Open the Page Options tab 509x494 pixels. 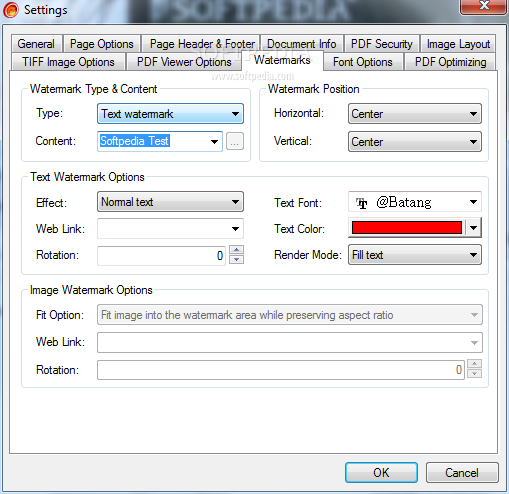coord(101,44)
